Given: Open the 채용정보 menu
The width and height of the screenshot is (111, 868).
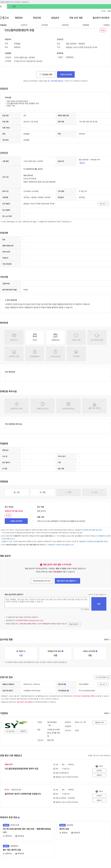Looking at the screenshot, I should click(x=18, y=18).
